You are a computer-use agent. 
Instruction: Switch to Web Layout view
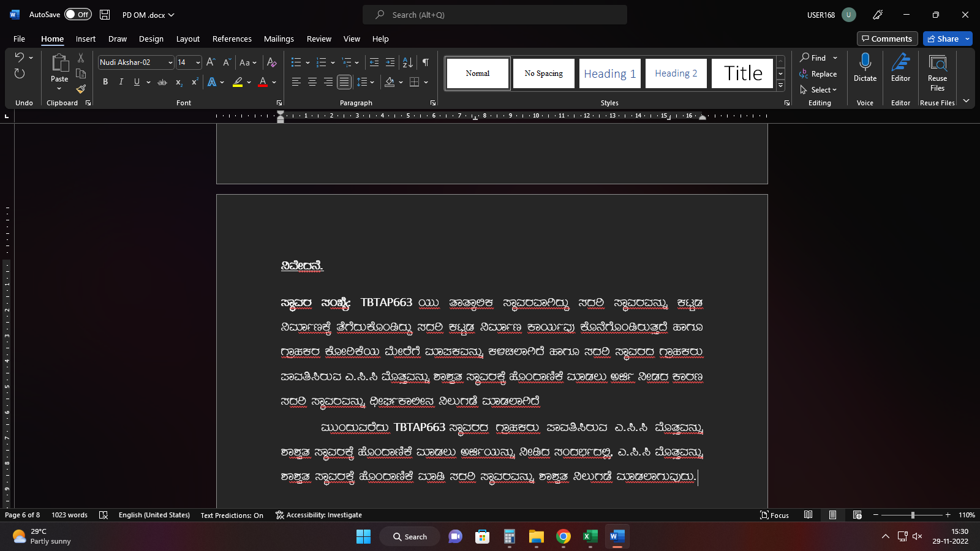pyautogui.click(x=857, y=515)
